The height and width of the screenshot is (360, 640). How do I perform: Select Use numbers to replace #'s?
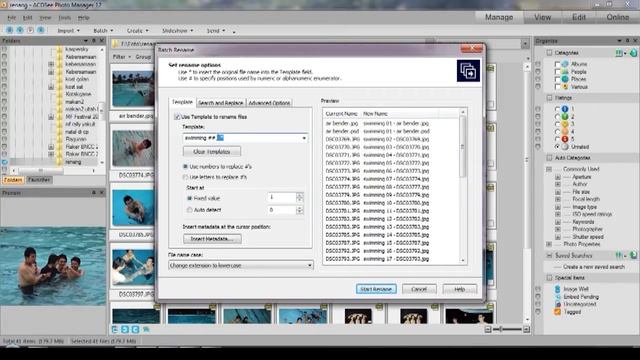click(186, 167)
